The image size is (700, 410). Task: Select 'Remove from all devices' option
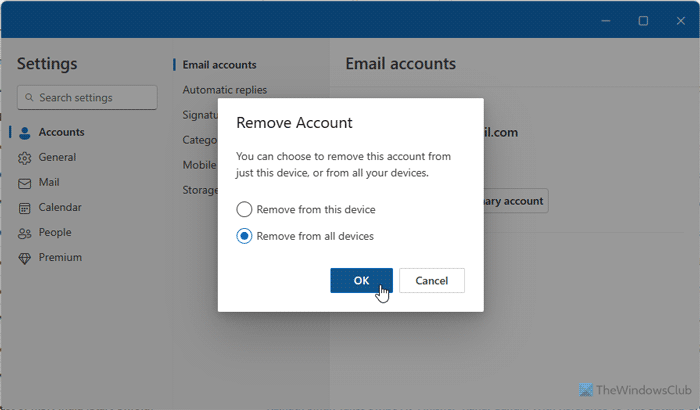[244, 236]
